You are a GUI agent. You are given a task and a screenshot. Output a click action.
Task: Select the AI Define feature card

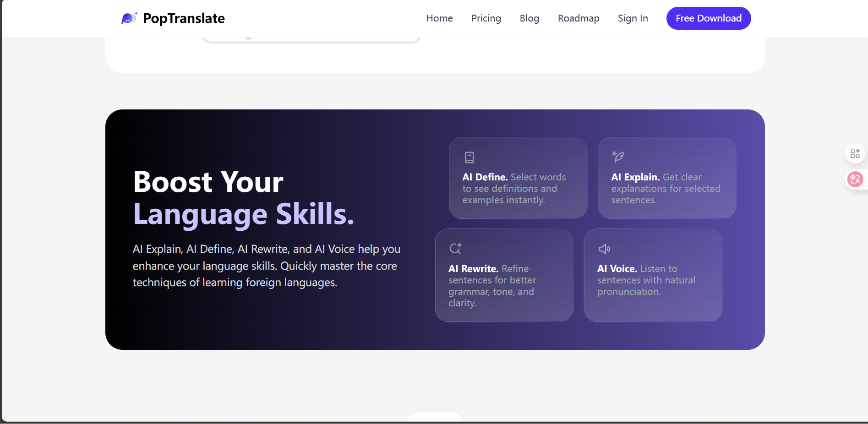pyautogui.click(x=518, y=178)
